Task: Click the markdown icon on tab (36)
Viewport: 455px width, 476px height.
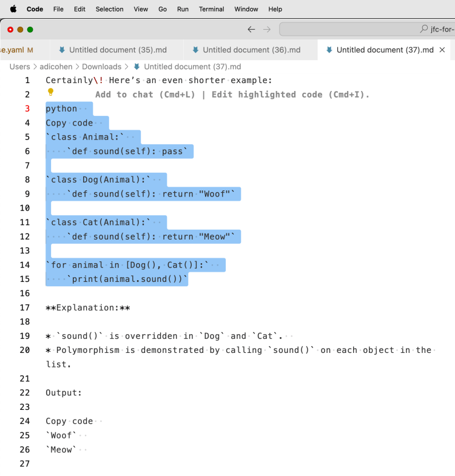Action: tap(195, 50)
